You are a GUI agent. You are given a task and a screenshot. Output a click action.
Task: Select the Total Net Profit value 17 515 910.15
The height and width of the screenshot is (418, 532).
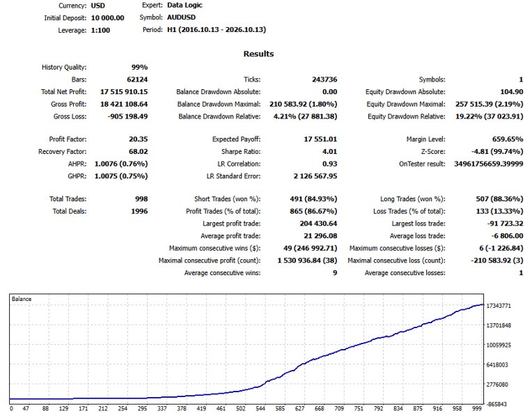point(124,92)
